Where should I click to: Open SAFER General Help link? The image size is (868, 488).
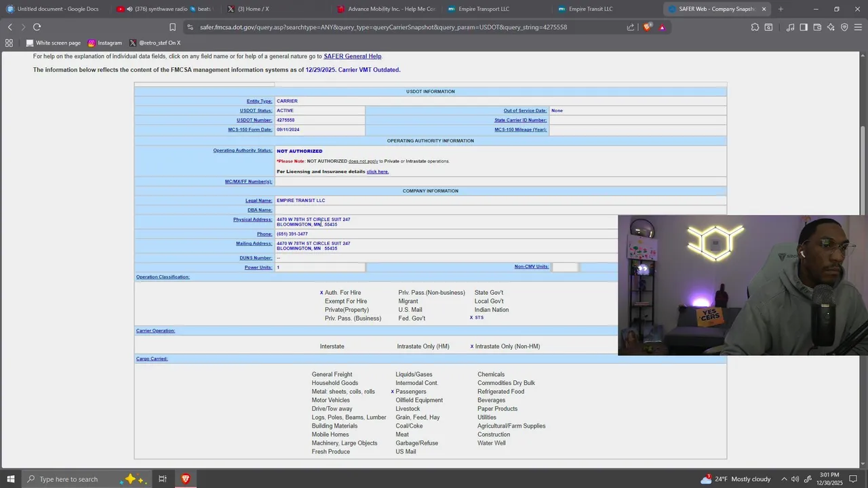(353, 56)
